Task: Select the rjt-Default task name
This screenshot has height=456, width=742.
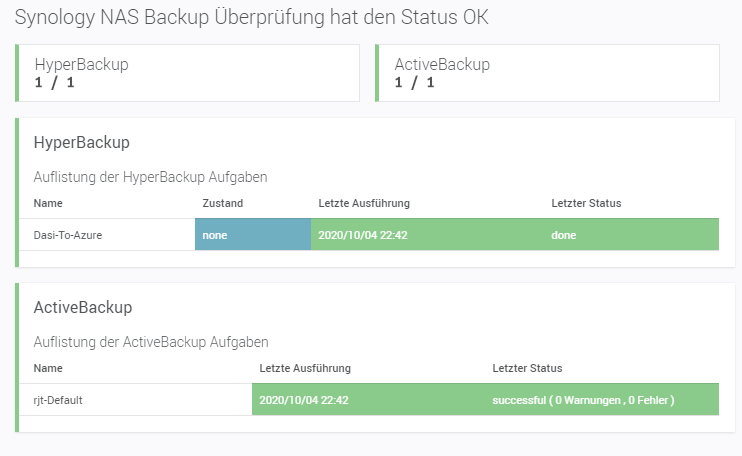Action: point(58,400)
